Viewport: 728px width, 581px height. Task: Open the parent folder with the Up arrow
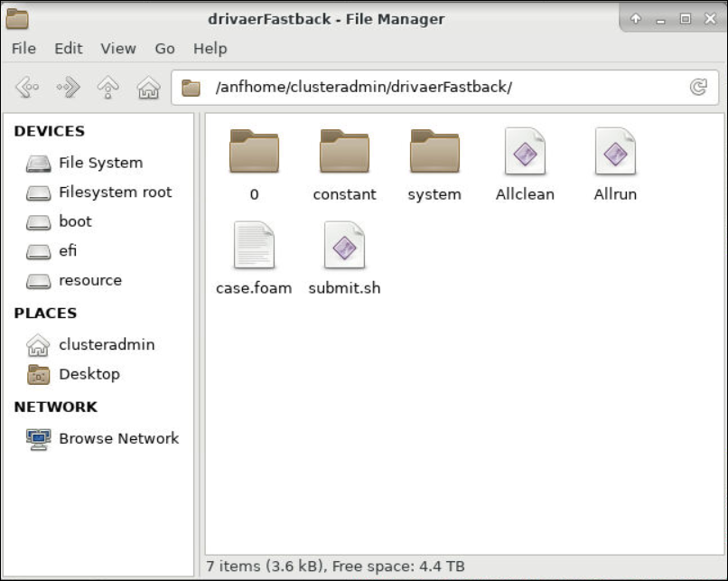[x=107, y=87]
